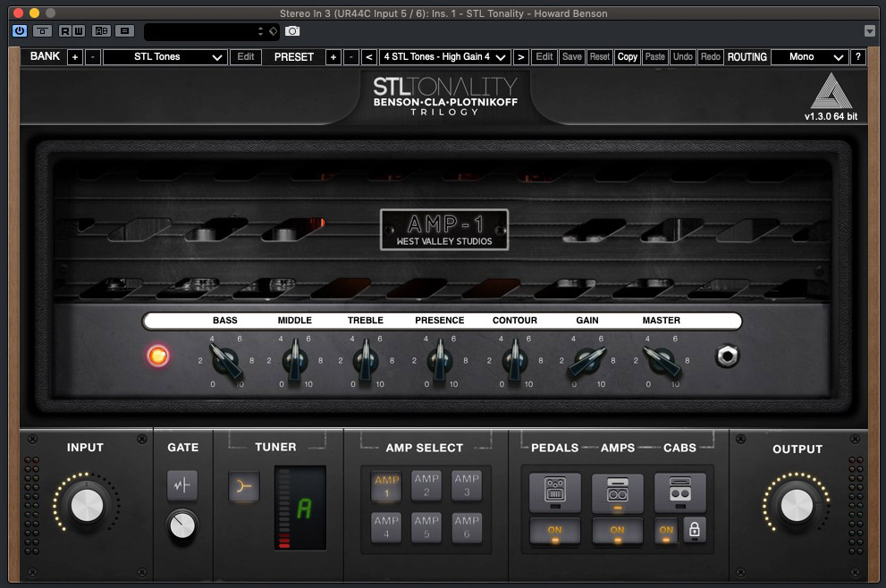
Task: Click the GAIN knob
Action: coord(587,360)
